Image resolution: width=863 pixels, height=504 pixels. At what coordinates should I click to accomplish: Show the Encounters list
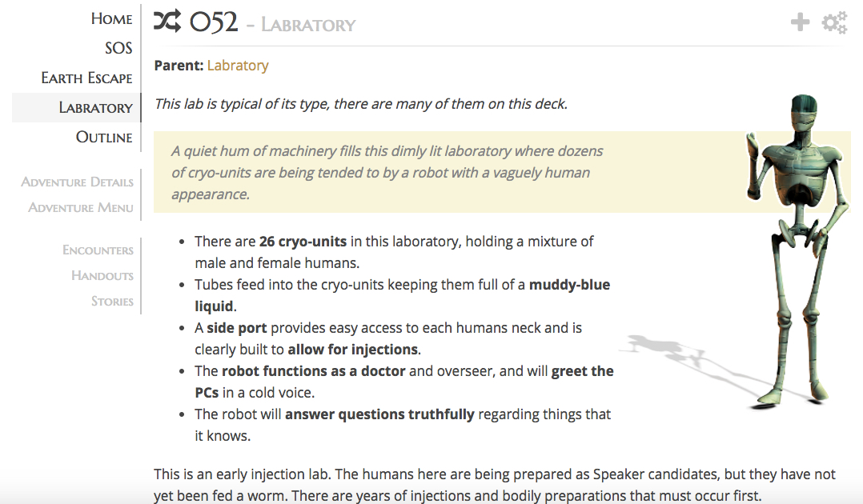click(98, 250)
